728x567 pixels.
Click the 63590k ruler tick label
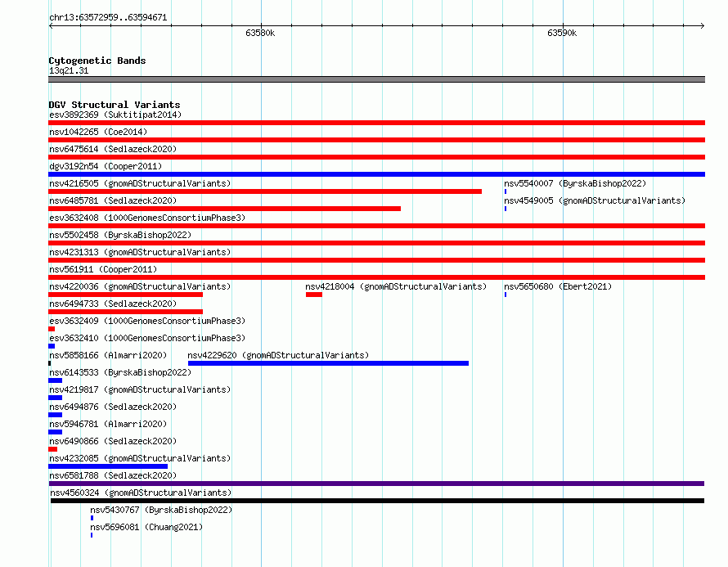(562, 33)
